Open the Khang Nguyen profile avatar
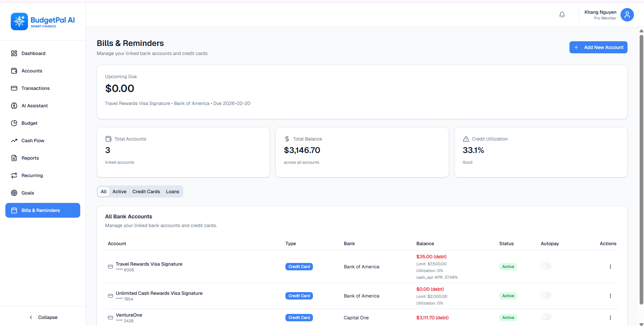644x326 pixels. click(x=627, y=15)
